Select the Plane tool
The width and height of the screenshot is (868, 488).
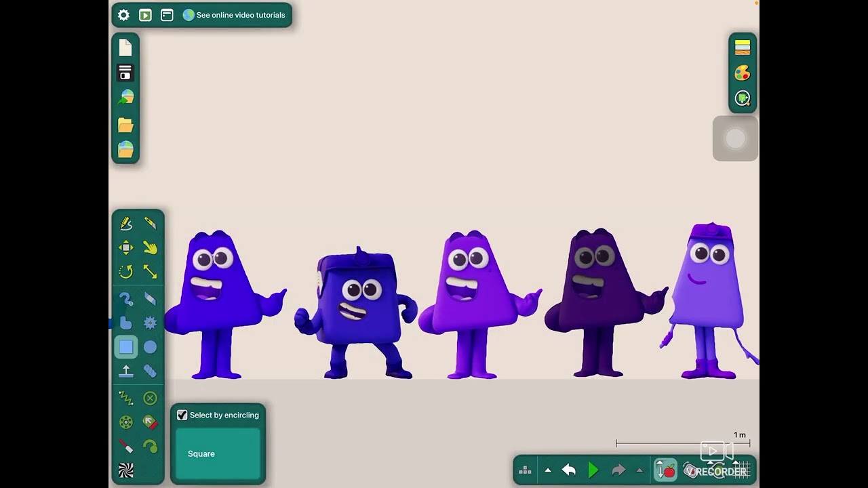point(126,371)
